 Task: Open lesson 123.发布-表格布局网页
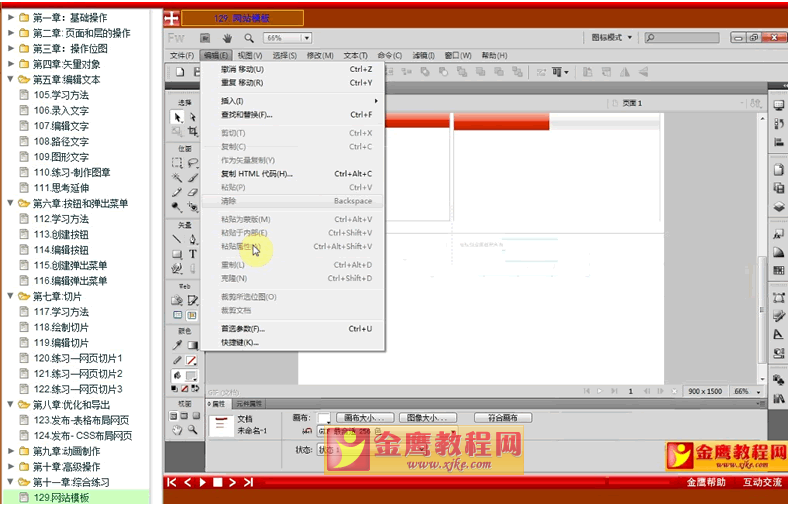[x=81, y=420]
